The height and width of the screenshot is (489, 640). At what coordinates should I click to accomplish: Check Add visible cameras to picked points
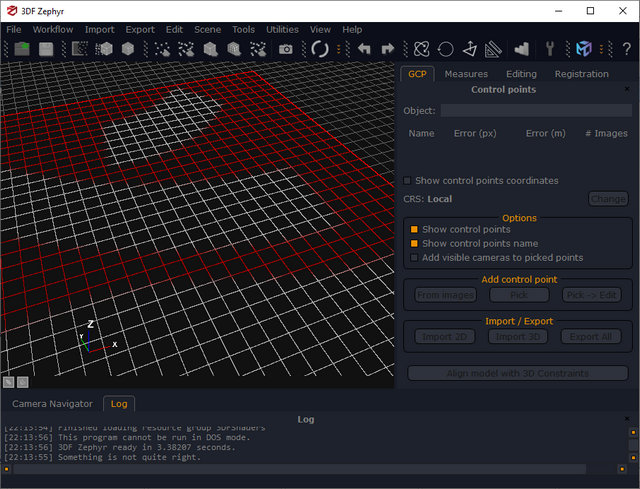click(414, 258)
